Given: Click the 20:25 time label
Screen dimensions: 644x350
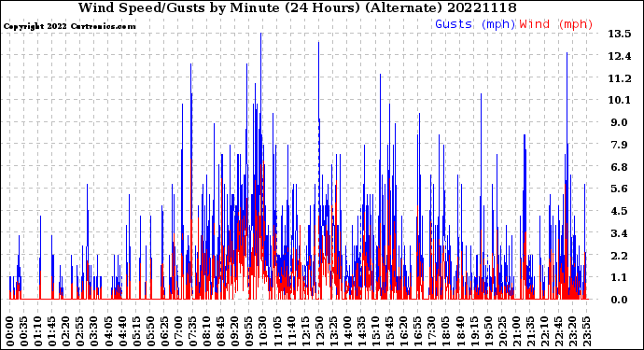Looking at the screenshot, I should click(503, 331).
